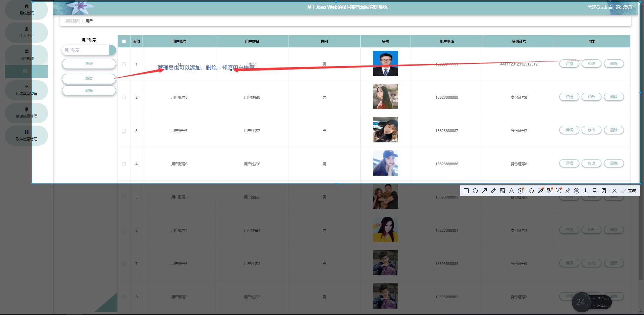Screen dimensions: 644x315
Task: Open 详情 for 用户账号7
Action: 569,130
